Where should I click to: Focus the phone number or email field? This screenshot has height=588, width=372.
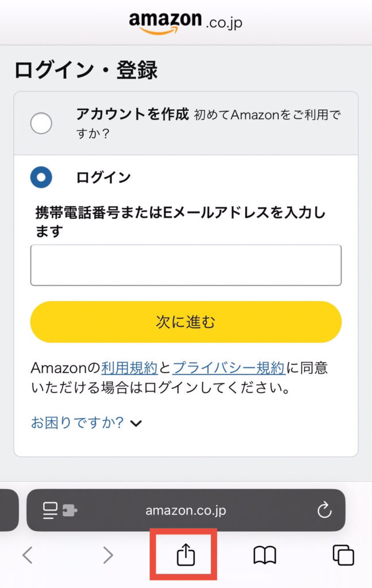pos(185,265)
